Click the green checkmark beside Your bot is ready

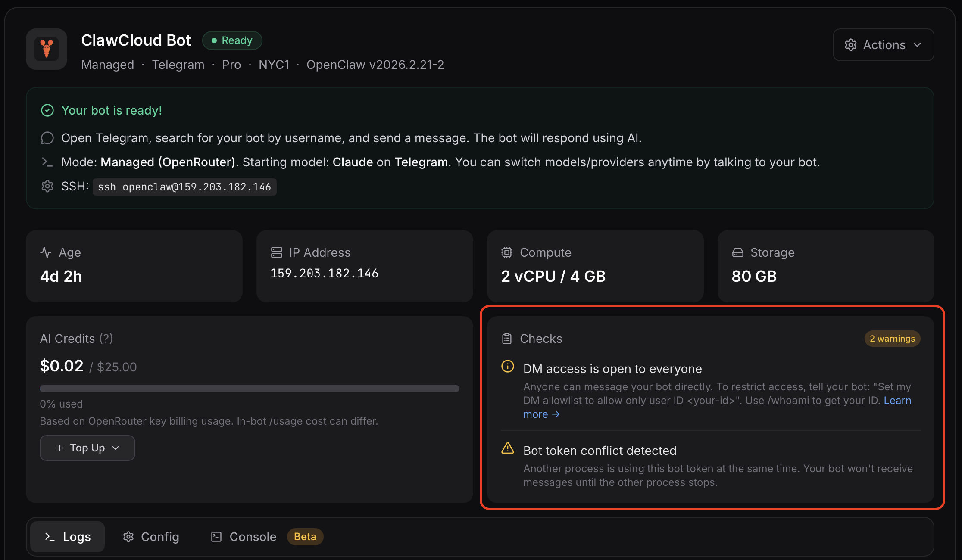[47, 110]
